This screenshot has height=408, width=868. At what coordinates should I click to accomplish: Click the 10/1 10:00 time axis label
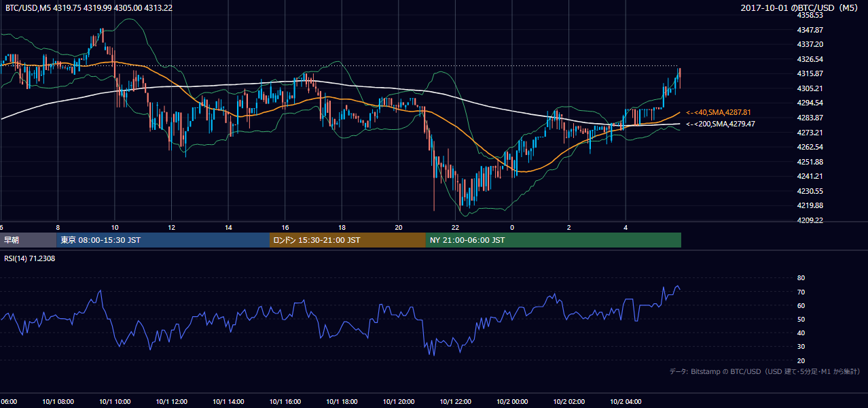click(x=113, y=402)
